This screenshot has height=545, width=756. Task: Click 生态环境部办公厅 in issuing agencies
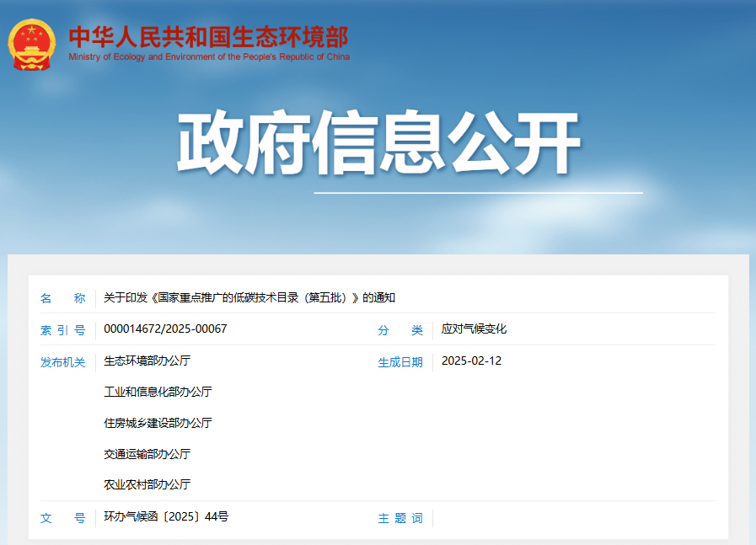147,361
